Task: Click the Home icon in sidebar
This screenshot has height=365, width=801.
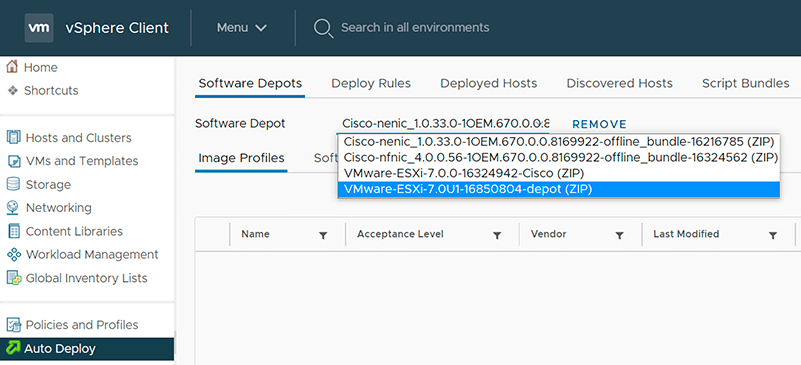Action: [x=13, y=67]
